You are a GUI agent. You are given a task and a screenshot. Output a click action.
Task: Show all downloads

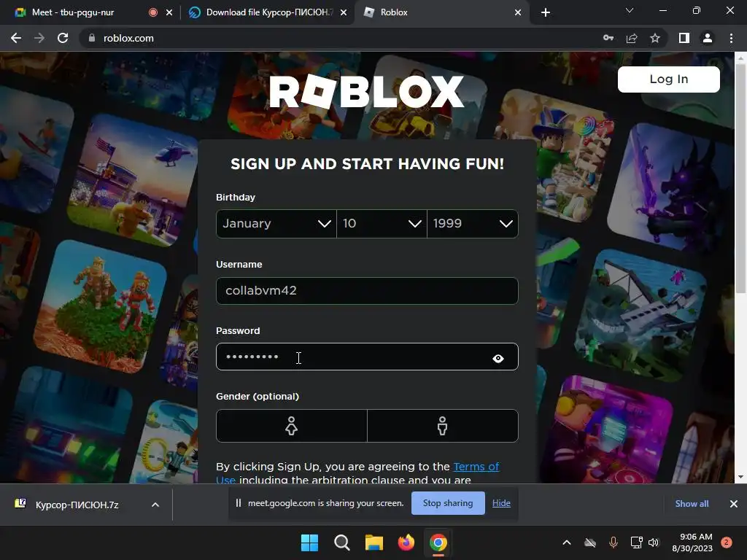[692, 504]
